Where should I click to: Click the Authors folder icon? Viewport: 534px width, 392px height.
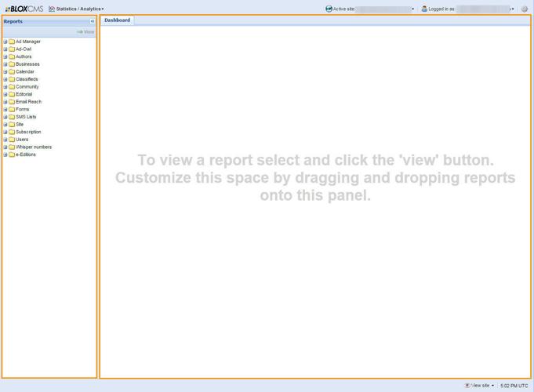coord(12,56)
